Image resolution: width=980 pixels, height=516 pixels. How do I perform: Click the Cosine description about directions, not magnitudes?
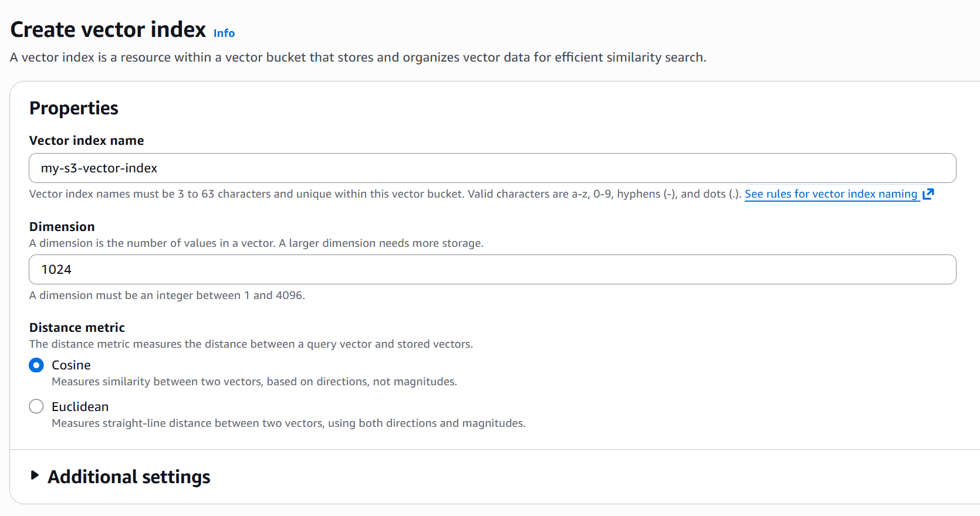(254, 382)
